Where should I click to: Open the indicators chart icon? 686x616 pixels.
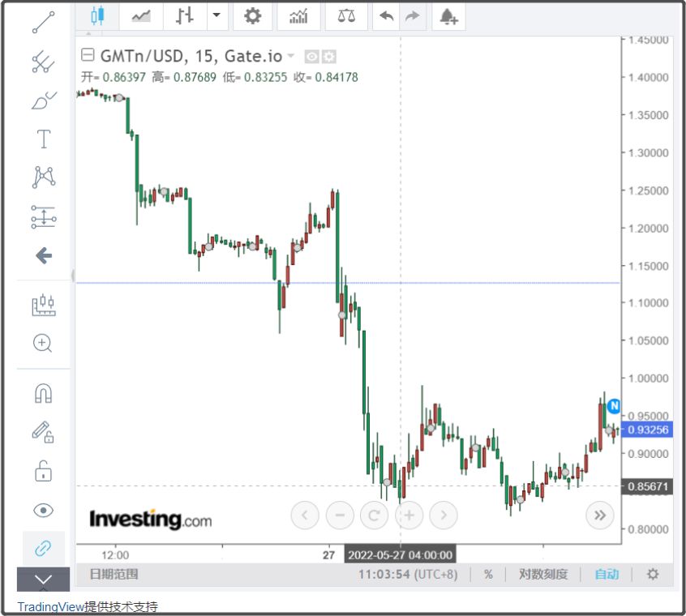(298, 16)
